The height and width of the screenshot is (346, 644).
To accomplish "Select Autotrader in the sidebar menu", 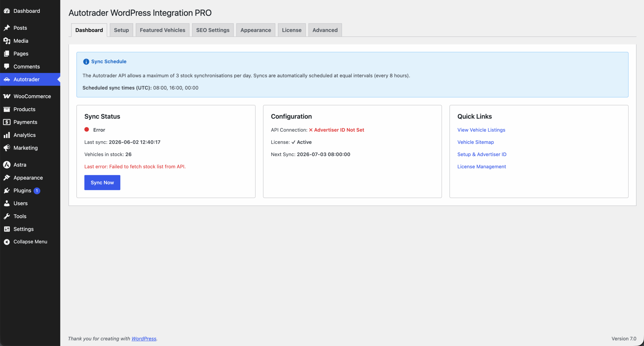I will pos(30,79).
